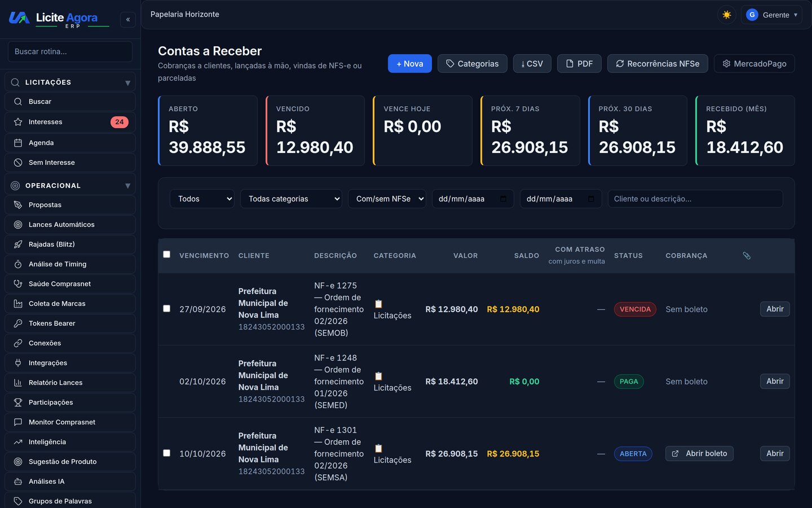Click the VENCIDA status badge
This screenshot has width=812, height=508.
click(635, 309)
